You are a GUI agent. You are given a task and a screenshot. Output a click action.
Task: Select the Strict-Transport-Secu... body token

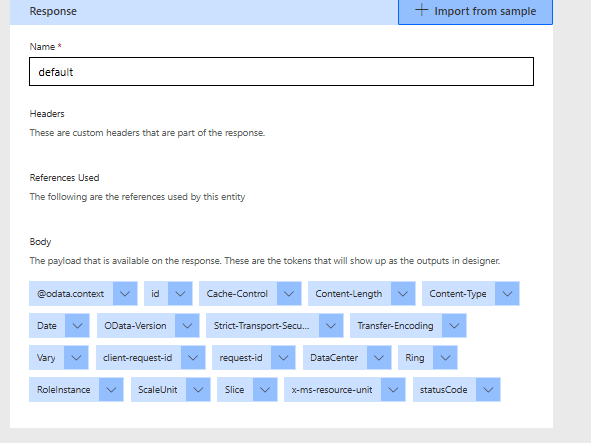(262, 326)
